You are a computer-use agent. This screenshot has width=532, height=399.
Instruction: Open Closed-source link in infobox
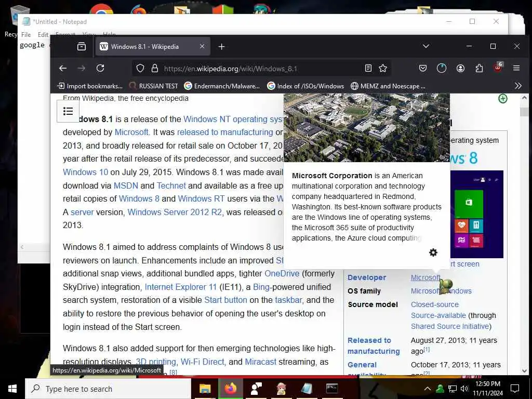(x=435, y=304)
